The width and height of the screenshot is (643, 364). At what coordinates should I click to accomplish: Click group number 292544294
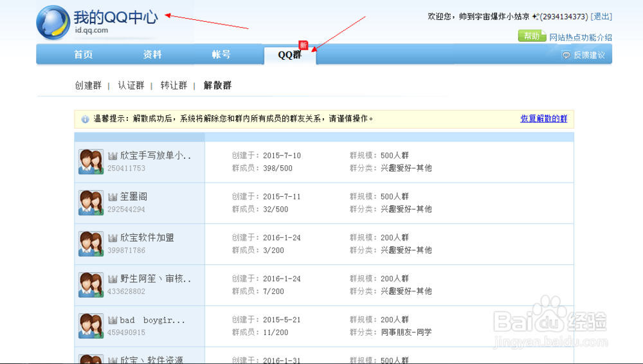[126, 209]
